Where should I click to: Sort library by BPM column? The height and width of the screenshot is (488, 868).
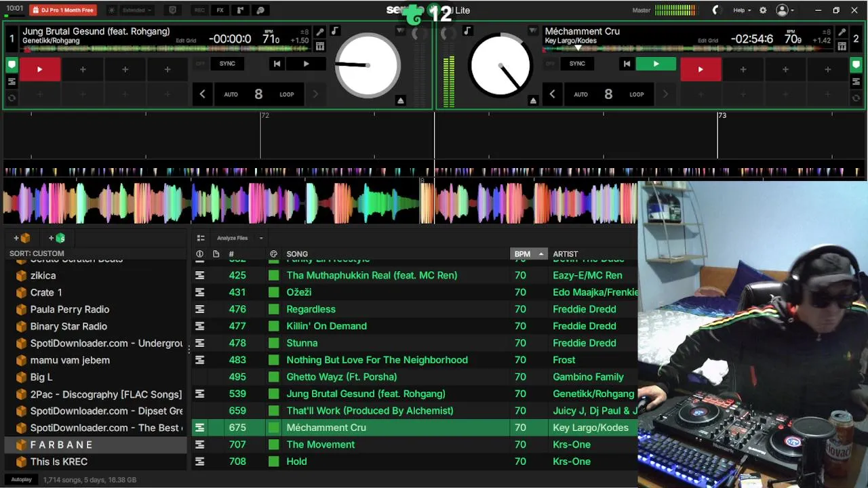point(528,254)
